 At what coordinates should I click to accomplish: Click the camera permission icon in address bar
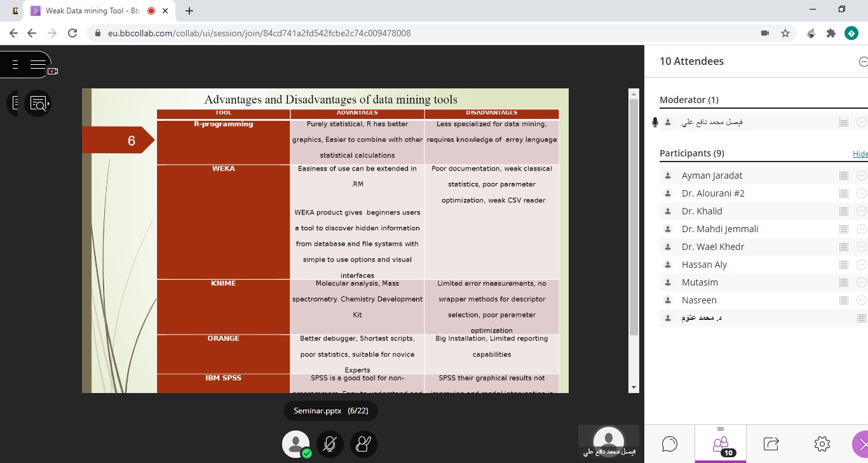(765, 33)
